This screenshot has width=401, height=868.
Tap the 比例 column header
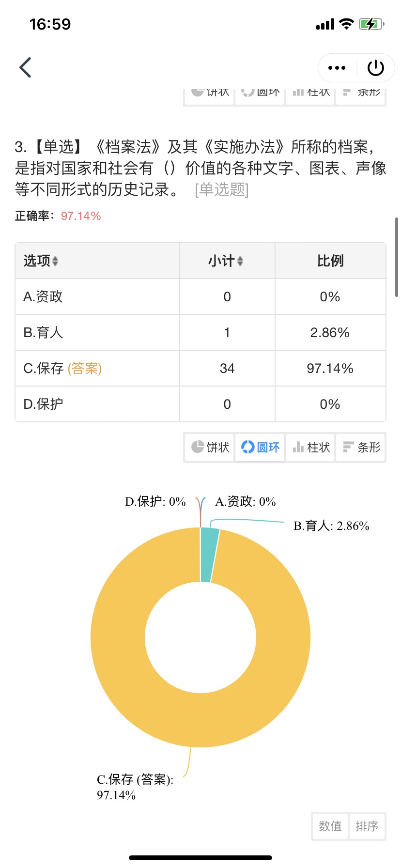coord(330,261)
